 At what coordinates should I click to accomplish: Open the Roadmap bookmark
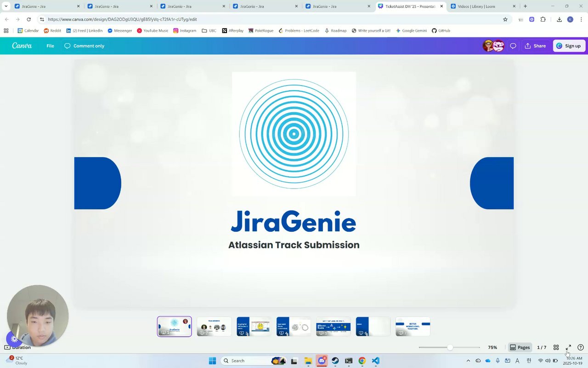click(335, 31)
